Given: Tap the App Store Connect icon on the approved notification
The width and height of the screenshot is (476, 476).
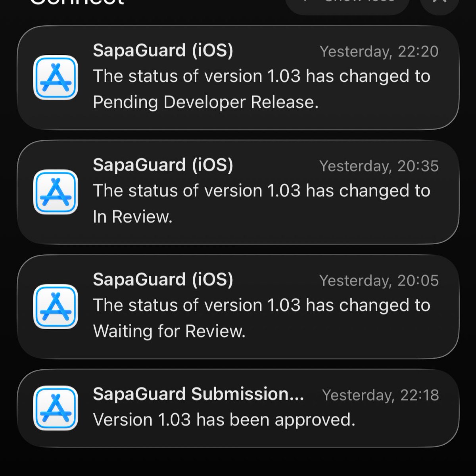Looking at the screenshot, I should pos(56,408).
